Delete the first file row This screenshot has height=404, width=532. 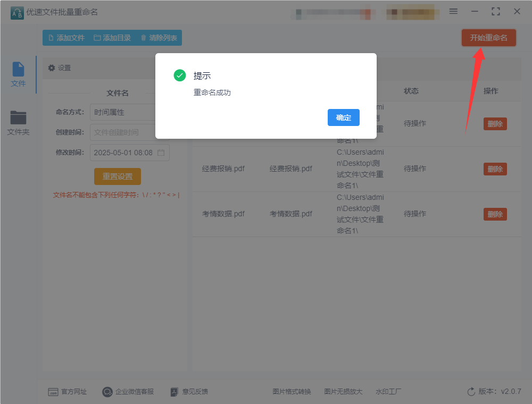point(495,124)
